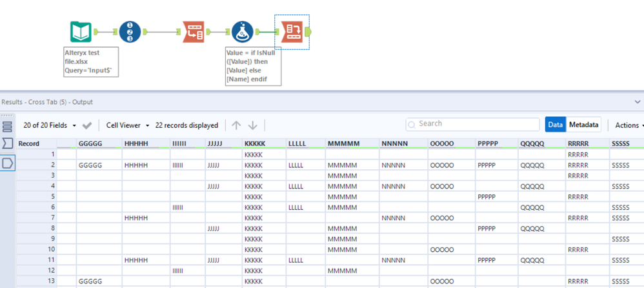644x288 pixels.
Task: Click the SSSSS column header
Action: [x=627, y=143]
